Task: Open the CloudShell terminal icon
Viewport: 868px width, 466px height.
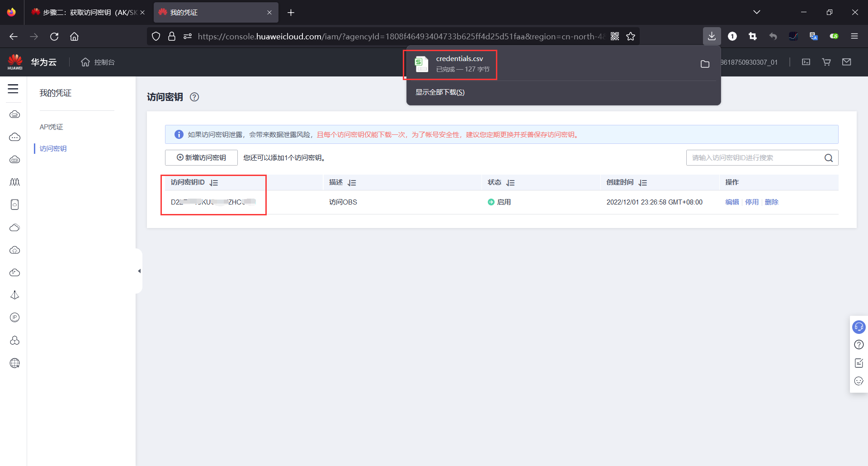Action: click(x=806, y=62)
